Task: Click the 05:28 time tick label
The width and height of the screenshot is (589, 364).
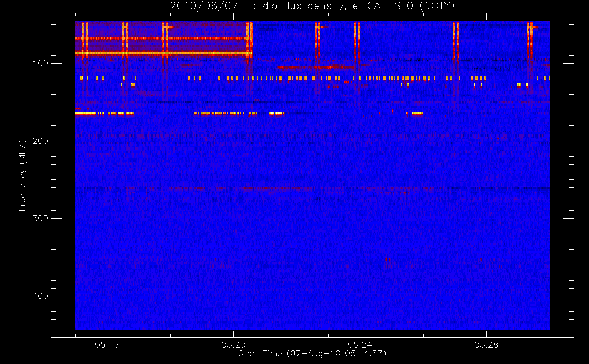Action: 486,345
